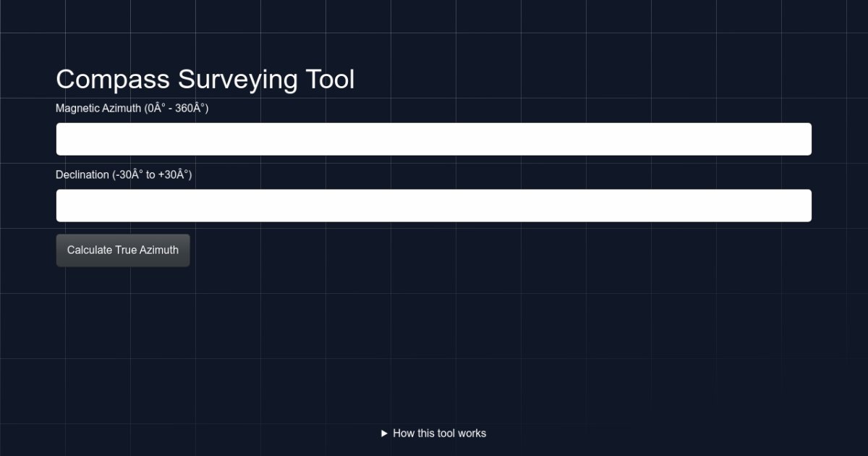Click the Declination label text

[124, 175]
